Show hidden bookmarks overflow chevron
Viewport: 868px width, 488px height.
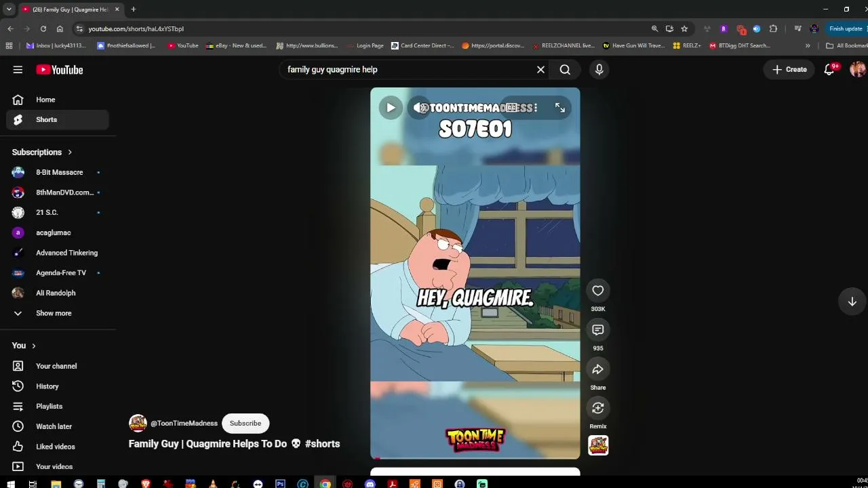808,46
